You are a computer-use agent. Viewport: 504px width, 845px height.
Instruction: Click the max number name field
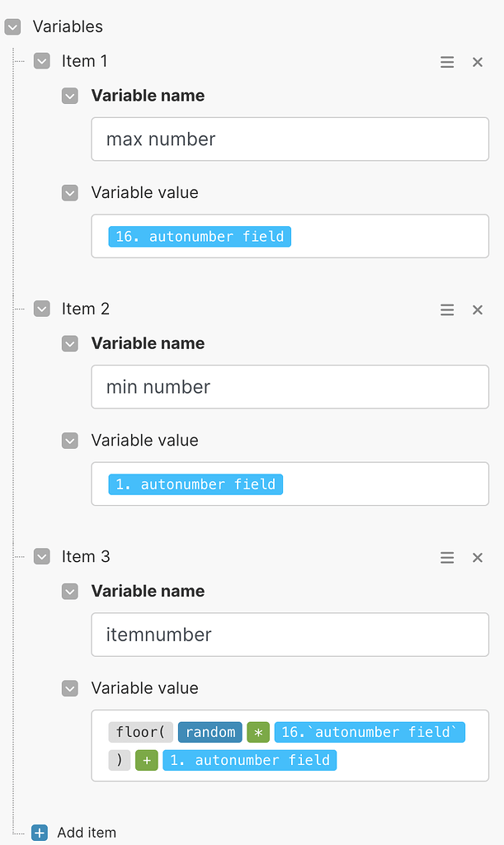[x=290, y=139]
